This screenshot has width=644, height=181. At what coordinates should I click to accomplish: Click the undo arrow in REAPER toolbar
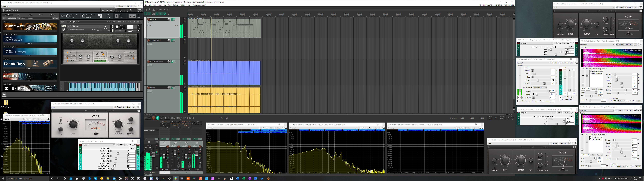161,10
